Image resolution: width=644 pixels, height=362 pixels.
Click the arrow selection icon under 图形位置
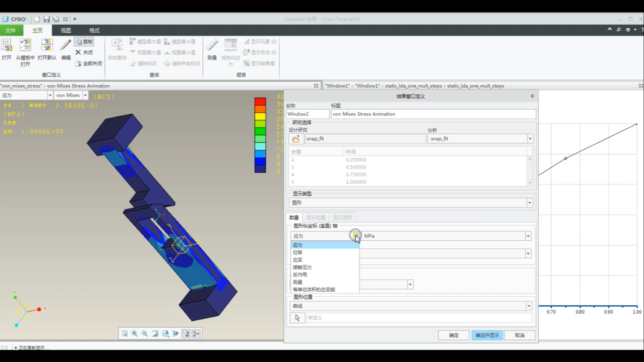point(297,318)
